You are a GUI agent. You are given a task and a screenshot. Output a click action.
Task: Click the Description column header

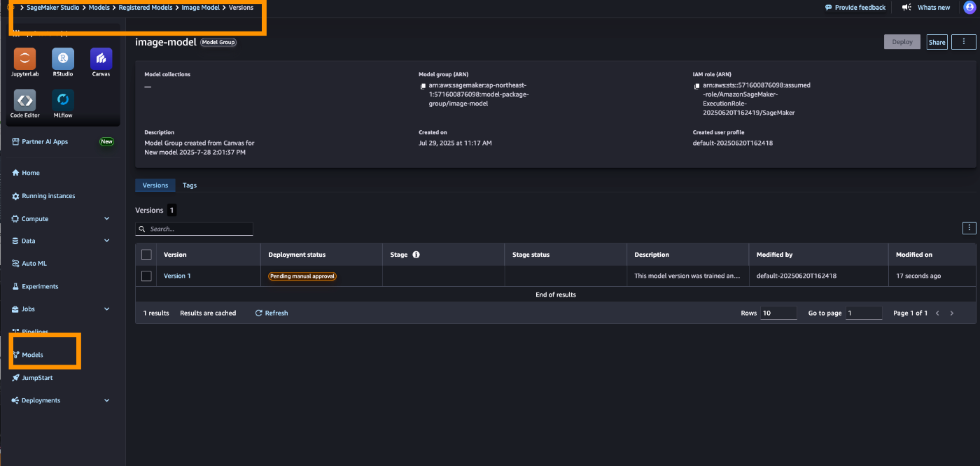click(652, 255)
